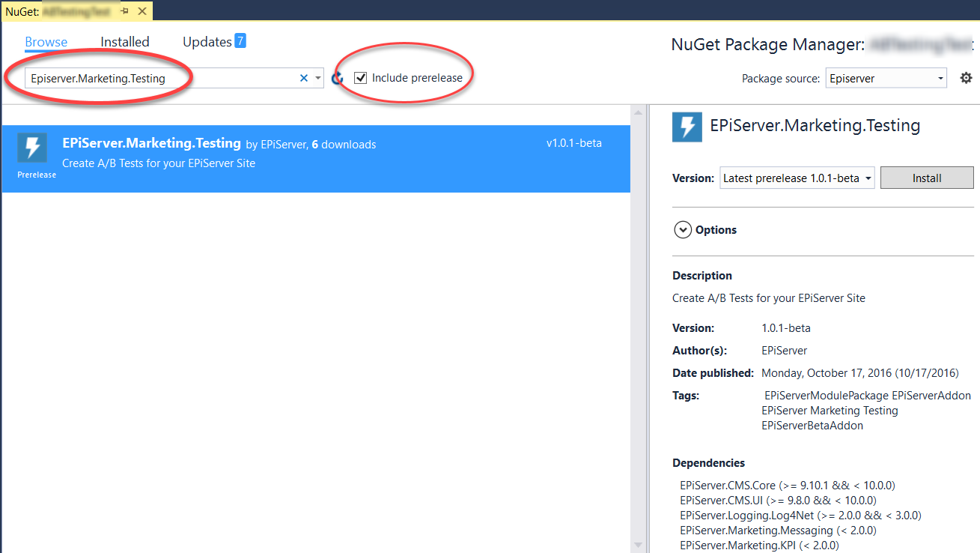Clear the search text with the X icon

[304, 78]
